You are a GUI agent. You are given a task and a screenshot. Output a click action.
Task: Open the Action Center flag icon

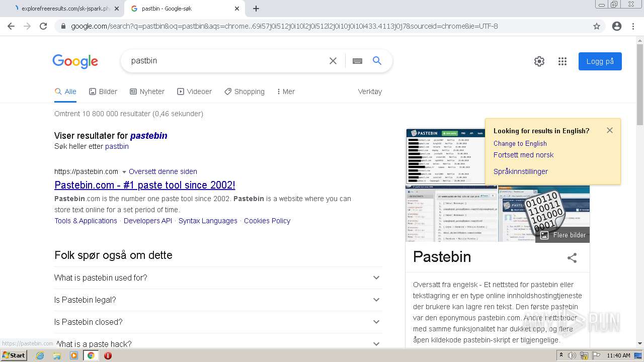coord(595,355)
